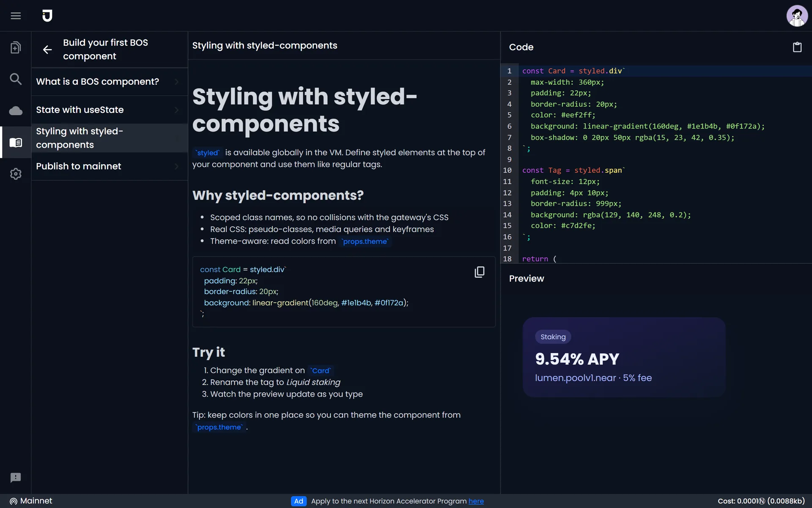Image resolution: width=812 pixels, height=508 pixels.
Task: Select 'Styling with styled-components' lesson
Action: point(110,138)
